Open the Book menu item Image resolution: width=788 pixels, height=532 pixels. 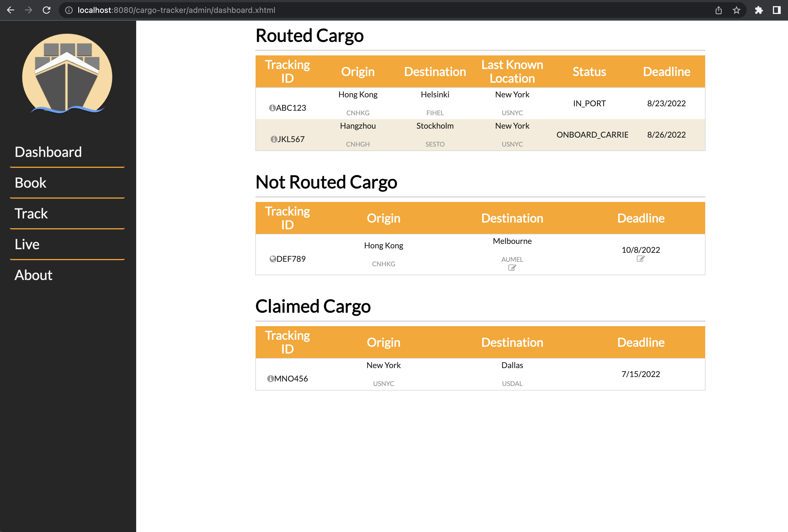(x=30, y=183)
